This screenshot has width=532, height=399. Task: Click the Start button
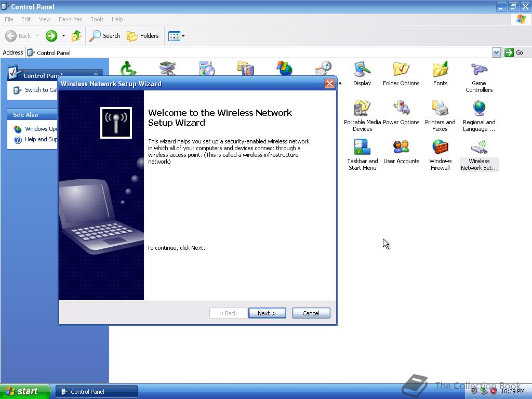[25, 391]
